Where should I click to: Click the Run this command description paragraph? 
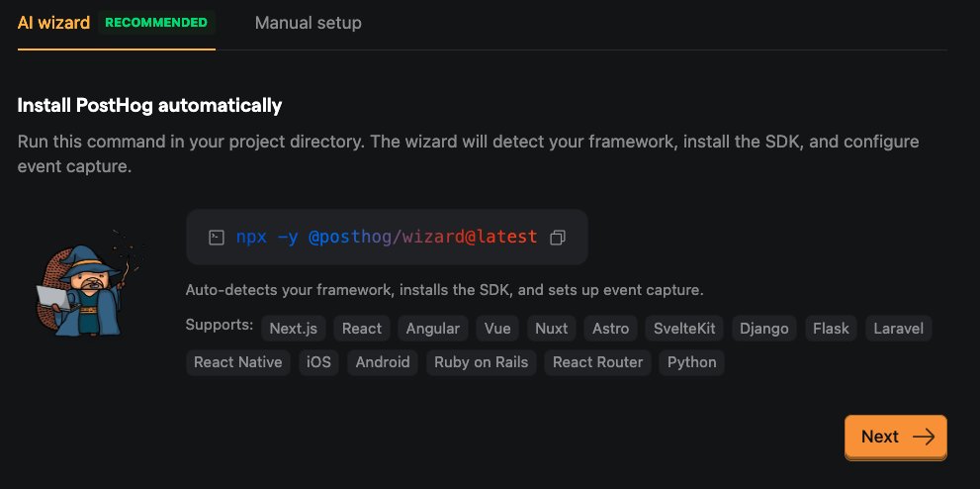click(x=468, y=153)
